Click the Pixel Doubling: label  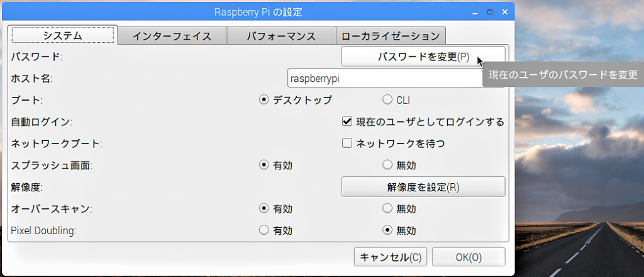click(x=43, y=231)
